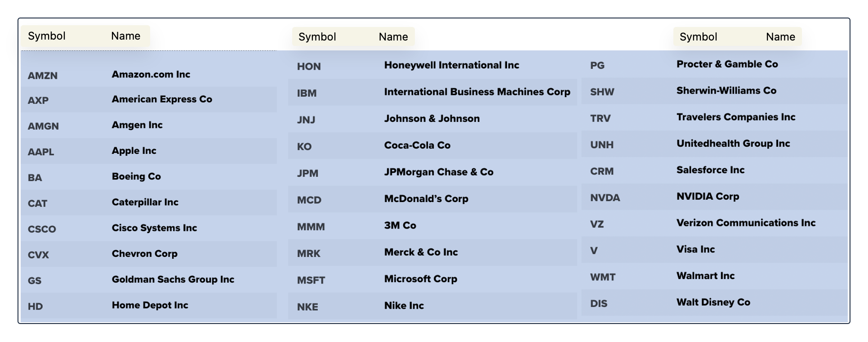Click the JNJ ticker symbol
Screen dimensions: 868x342
(x=306, y=120)
